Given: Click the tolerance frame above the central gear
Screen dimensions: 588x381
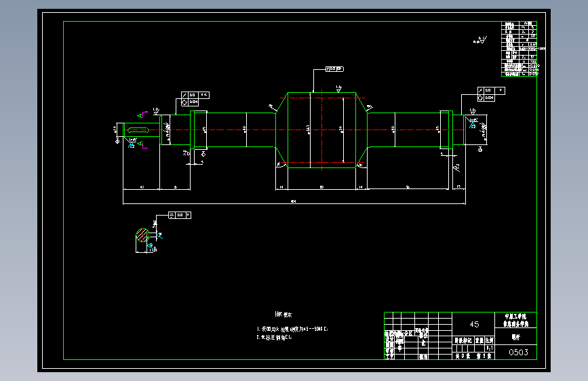Looking at the screenshot, I should (x=334, y=69).
